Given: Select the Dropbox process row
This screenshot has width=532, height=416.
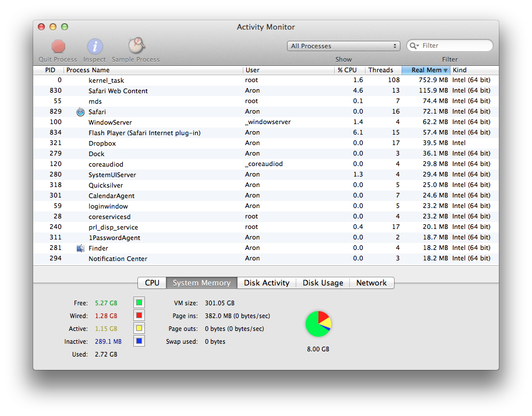Looking at the screenshot, I should pyautogui.click(x=266, y=143).
